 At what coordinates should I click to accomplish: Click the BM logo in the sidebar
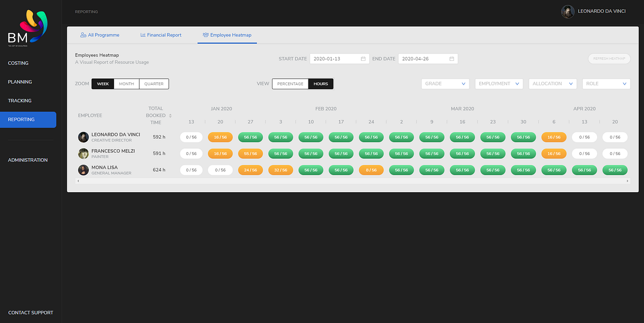pyautogui.click(x=28, y=28)
